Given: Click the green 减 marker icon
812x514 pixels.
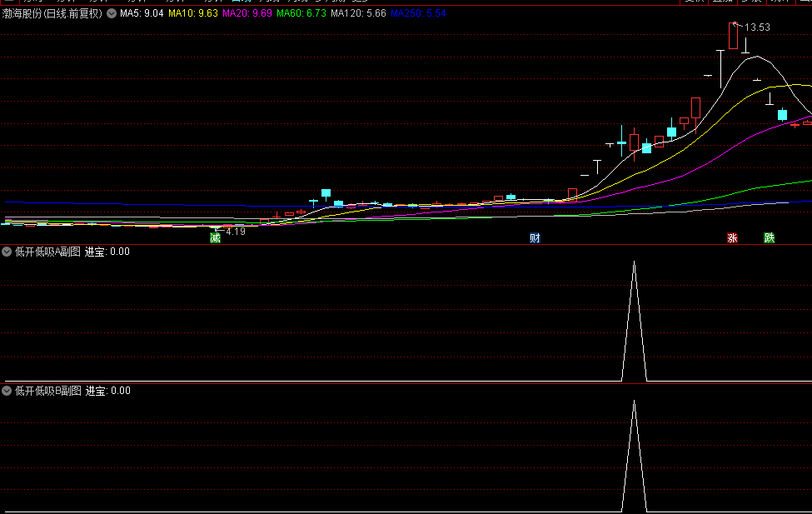Looking at the screenshot, I should (216, 237).
